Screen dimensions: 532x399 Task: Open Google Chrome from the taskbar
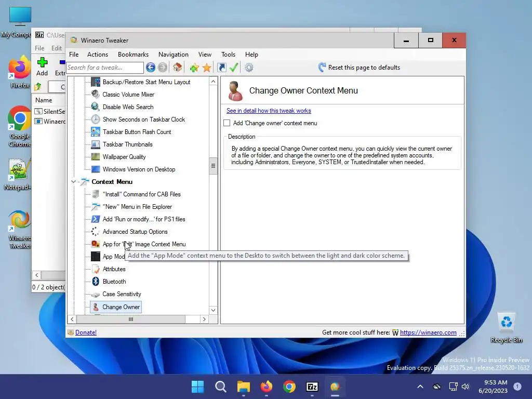(289, 387)
